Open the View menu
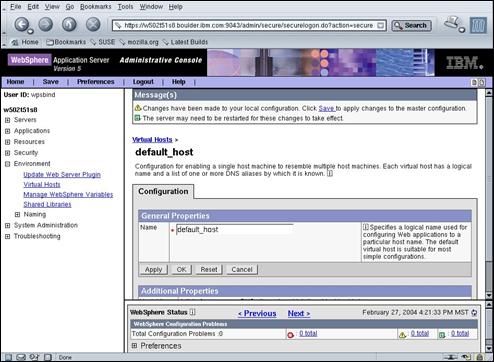Viewport: 494px width, 362px height. coord(52,7)
